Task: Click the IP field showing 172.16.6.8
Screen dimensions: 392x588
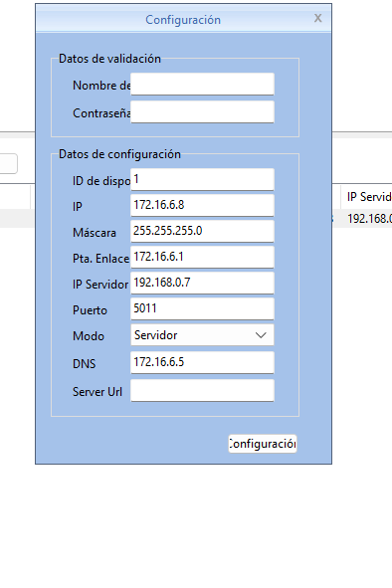Action: tap(202, 205)
